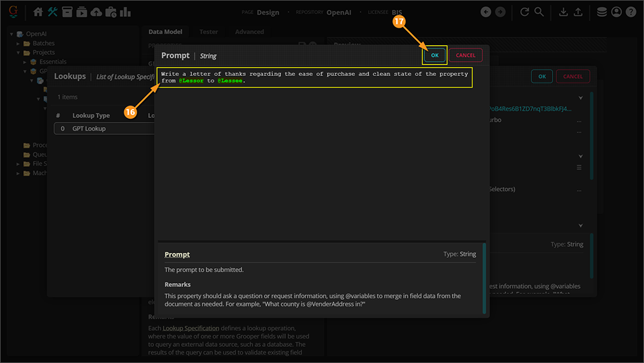Click the Lookup Type column header
This screenshot has height=363, width=644.
91,115
